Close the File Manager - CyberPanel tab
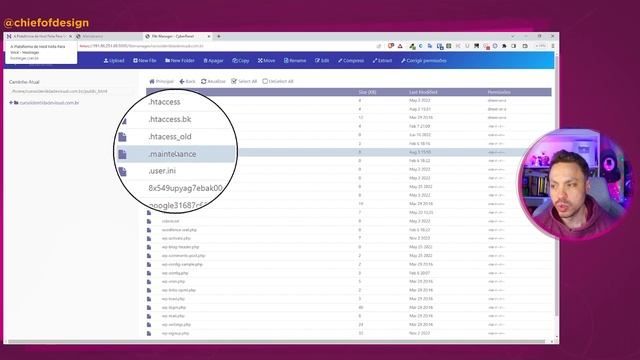This screenshot has height=360, width=640. pos(209,36)
